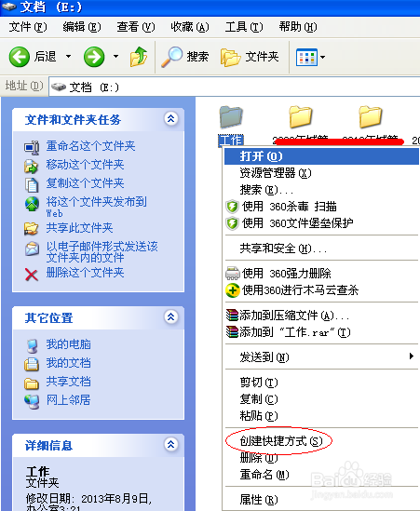Select the gray 工作 folder icon
This screenshot has width=420, height=511.
coord(231,116)
